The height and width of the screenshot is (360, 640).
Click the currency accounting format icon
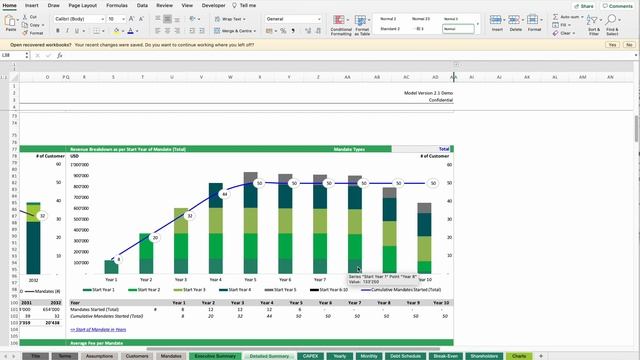coord(269,31)
